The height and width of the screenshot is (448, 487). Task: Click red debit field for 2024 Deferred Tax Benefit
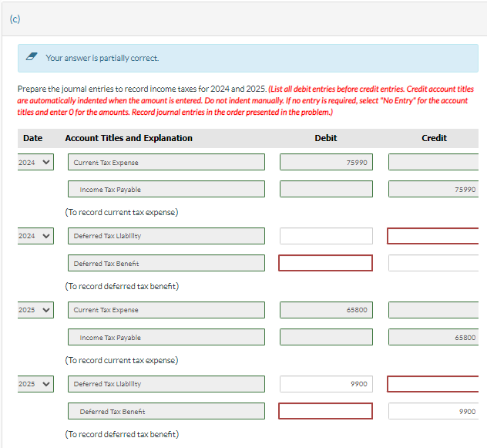coord(325,263)
